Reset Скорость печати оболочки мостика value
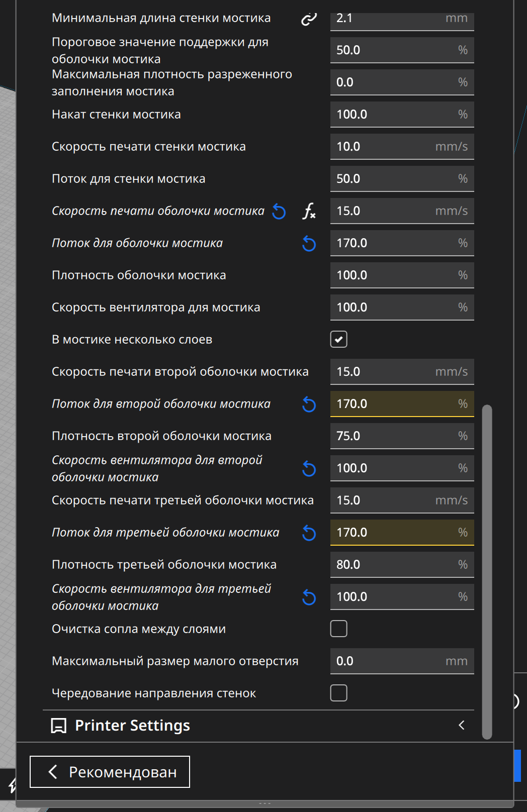This screenshot has width=527, height=812. pos(279,212)
